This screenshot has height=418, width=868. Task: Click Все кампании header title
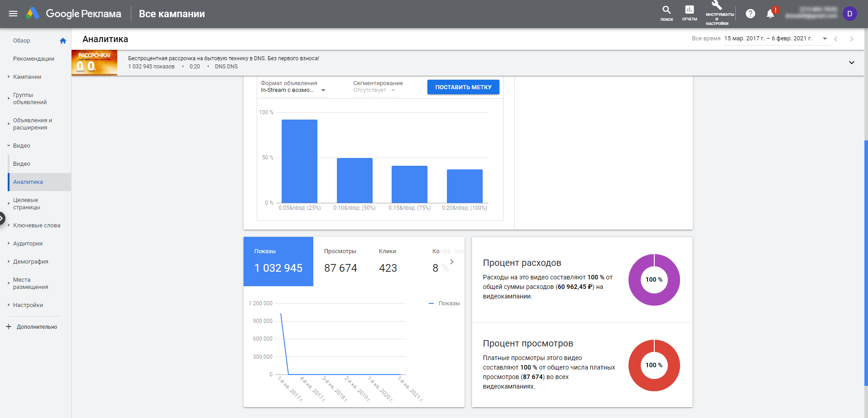pos(172,14)
